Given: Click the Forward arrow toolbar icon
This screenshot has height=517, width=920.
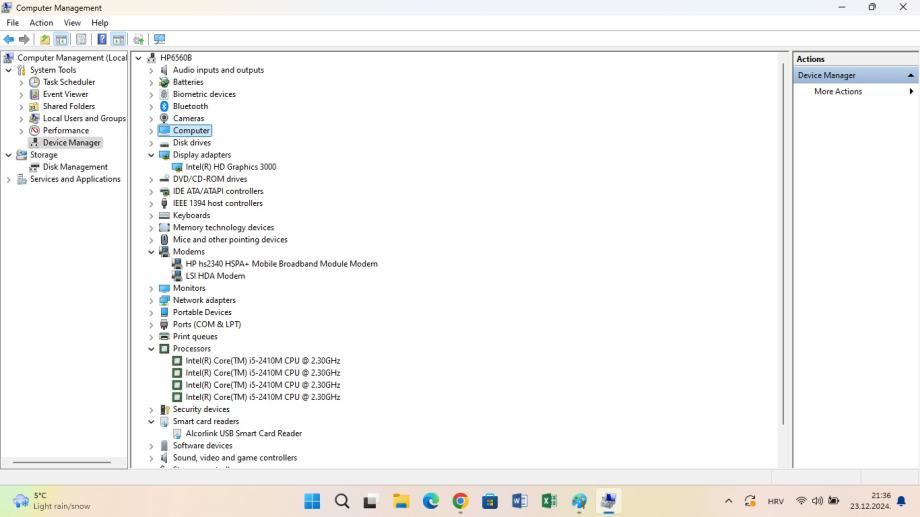Looking at the screenshot, I should (24, 39).
